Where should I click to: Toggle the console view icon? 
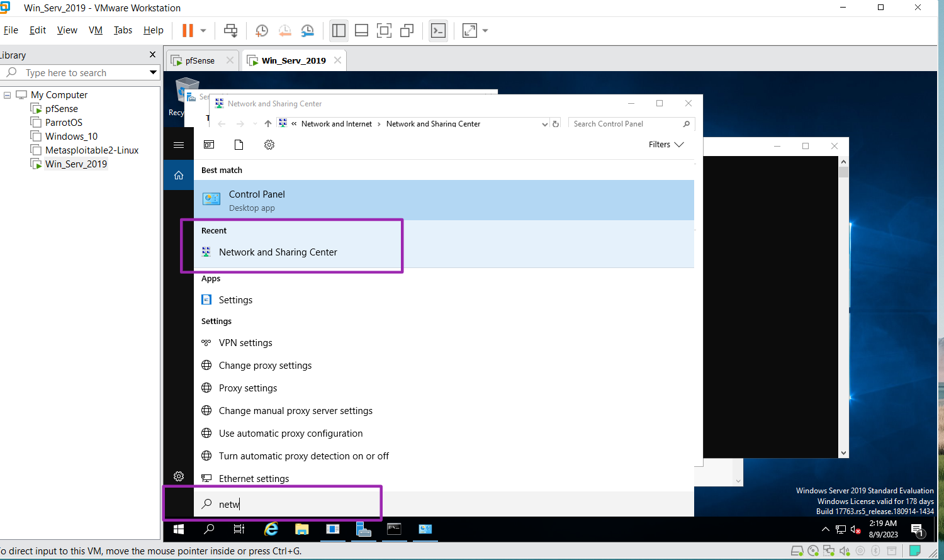[x=438, y=30]
